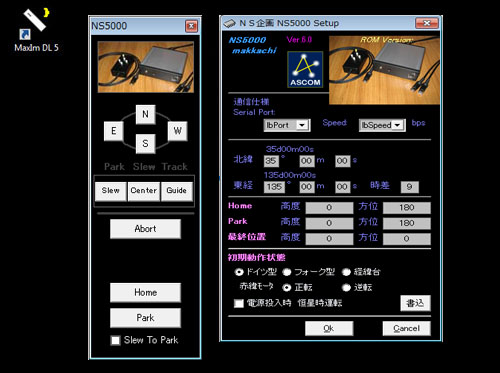The image size is (500, 373).
Task: Click the latitude degrees field showing 35
Action: click(271, 161)
